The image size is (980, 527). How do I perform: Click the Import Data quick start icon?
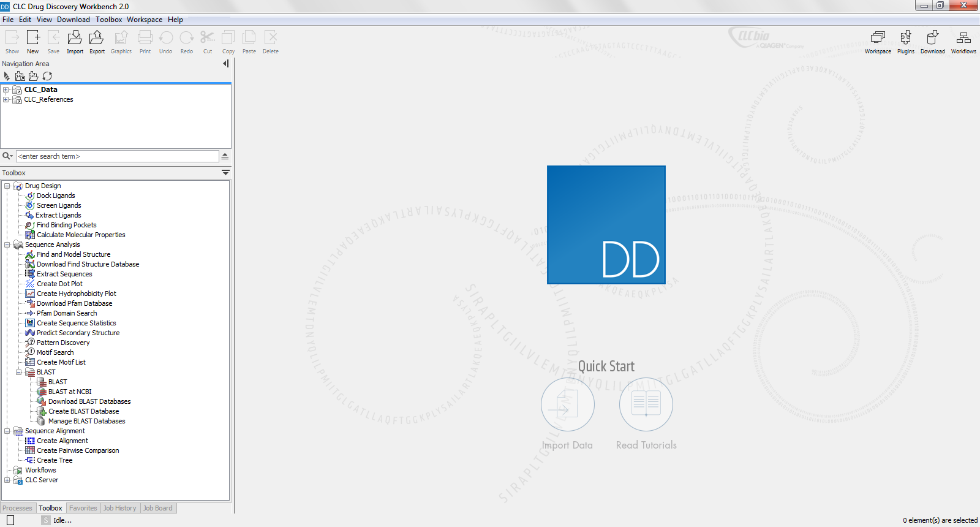point(568,404)
